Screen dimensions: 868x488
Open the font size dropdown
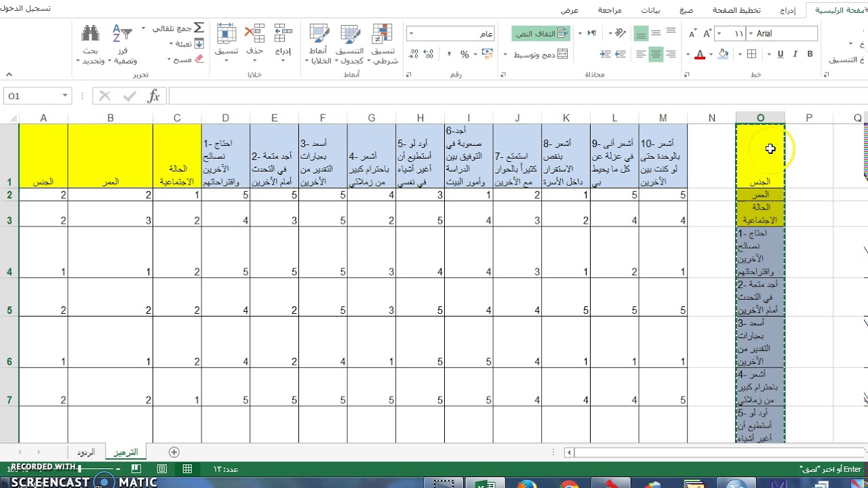(x=719, y=33)
